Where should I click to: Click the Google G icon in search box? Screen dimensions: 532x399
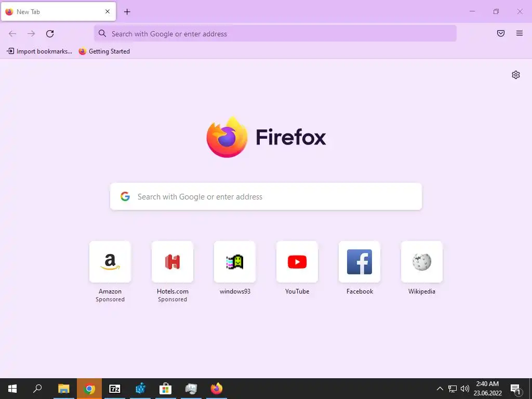tap(125, 196)
